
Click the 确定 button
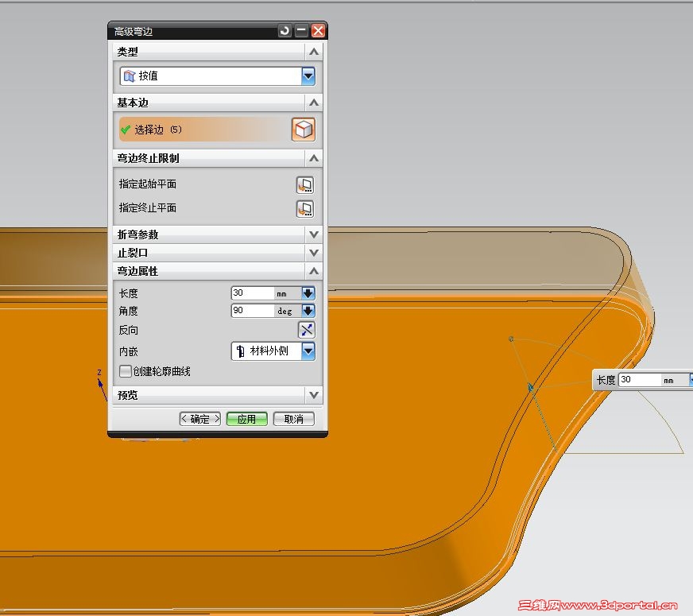pos(200,419)
